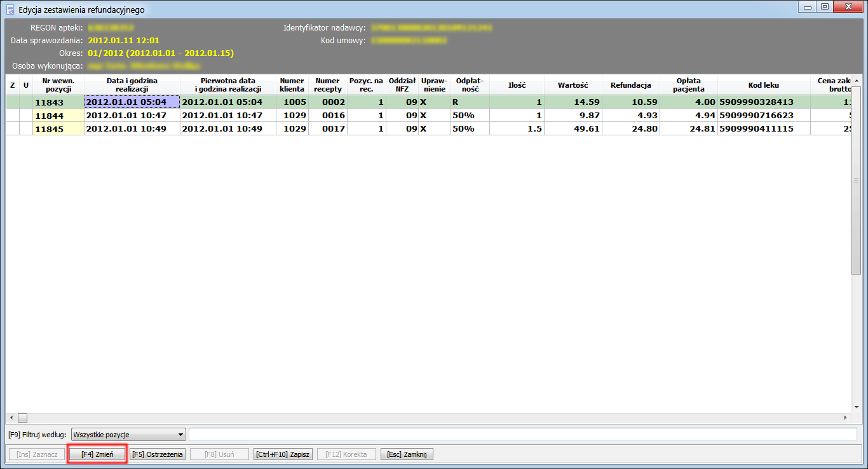Click the [F4] Zmień button
Image resolution: width=868 pixels, height=469 pixels.
[97, 454]
